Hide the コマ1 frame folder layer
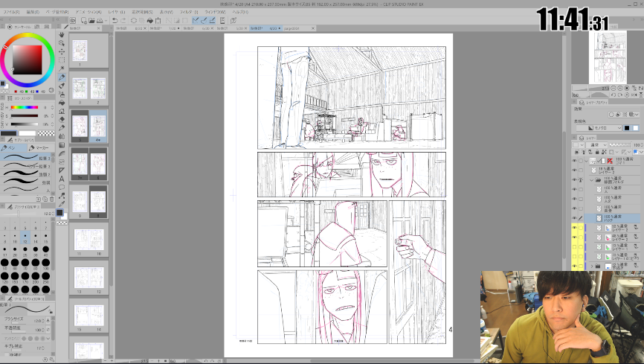Viewport: 644px width, 364px height. [x=574, y=160]
